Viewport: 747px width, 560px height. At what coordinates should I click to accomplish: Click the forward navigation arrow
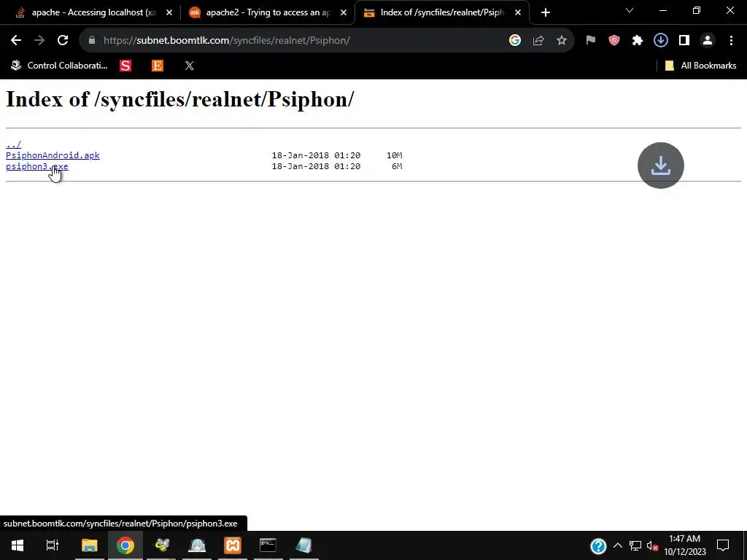tap(39, 41)
